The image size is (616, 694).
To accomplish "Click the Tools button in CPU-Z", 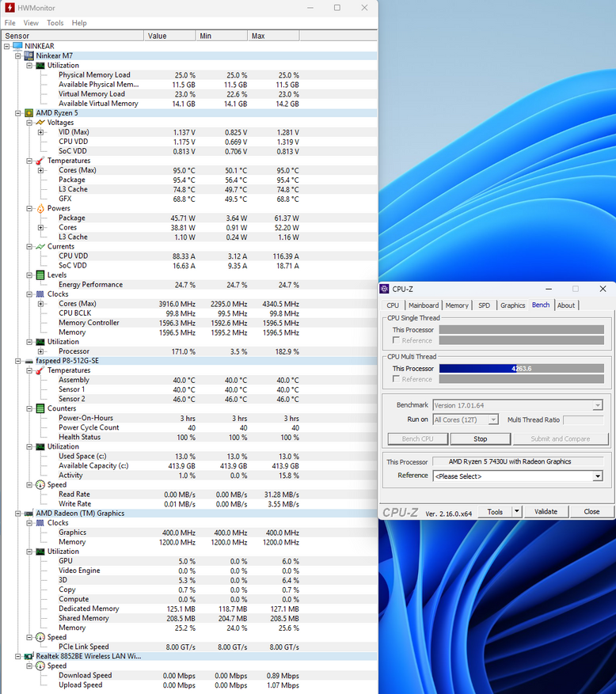I will tap(495, 512).
